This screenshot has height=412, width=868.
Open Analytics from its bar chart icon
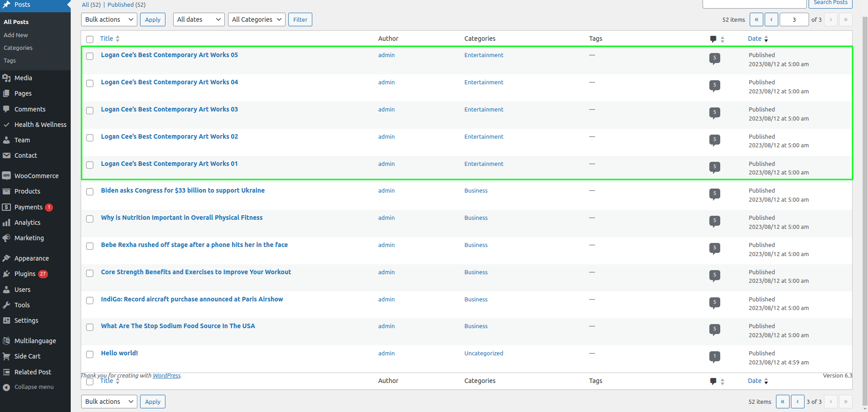pos(6,223)
